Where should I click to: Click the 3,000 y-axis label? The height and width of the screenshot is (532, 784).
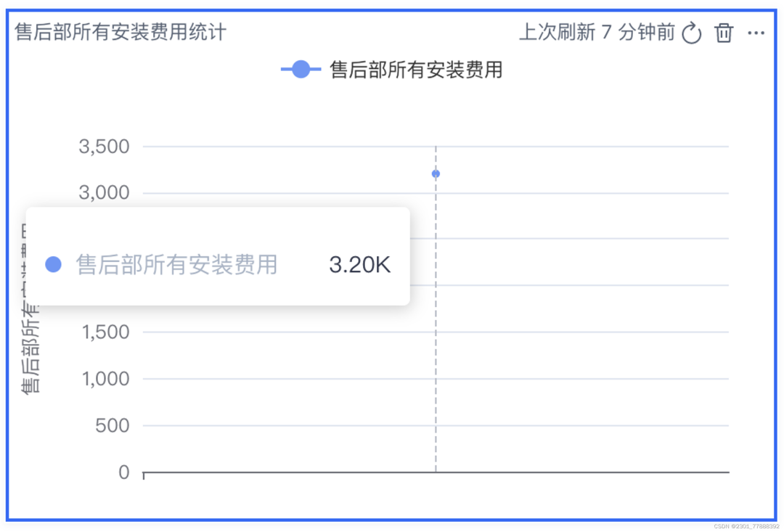click(104, 193)
